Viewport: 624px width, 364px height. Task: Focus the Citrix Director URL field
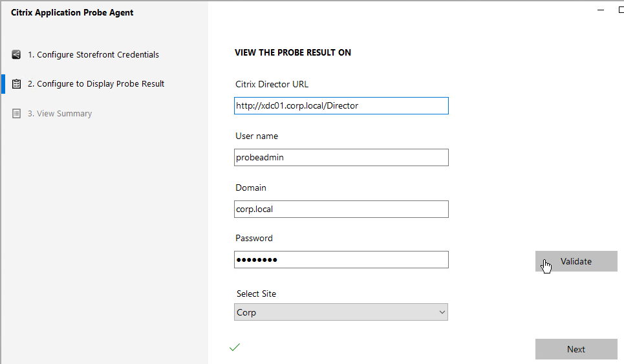click(x=341, y=106)
